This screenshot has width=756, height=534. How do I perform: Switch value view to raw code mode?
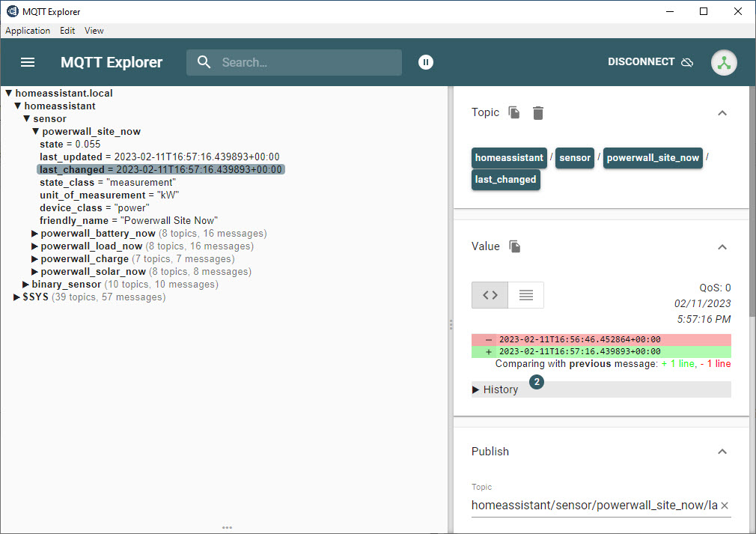[490, 295]
